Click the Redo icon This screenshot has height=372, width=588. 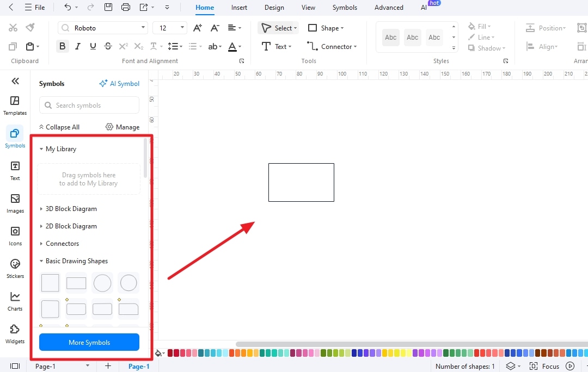(90, 7)
